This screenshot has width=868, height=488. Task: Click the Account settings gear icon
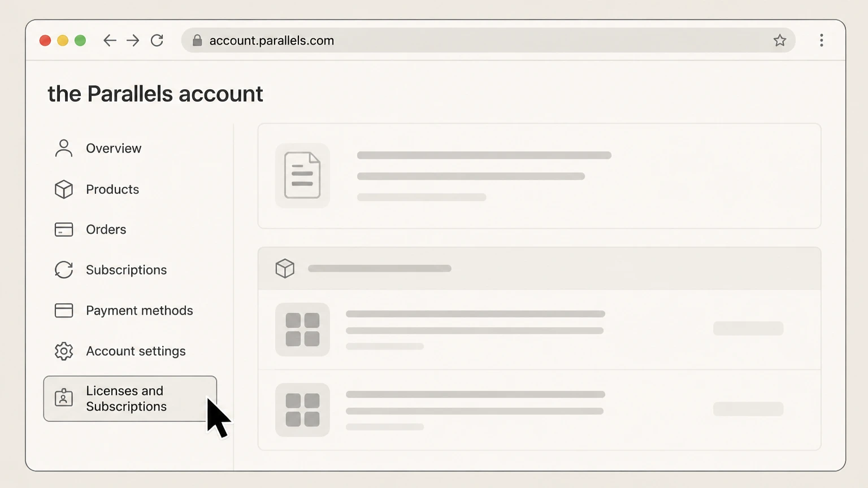[x=64, y=351]
